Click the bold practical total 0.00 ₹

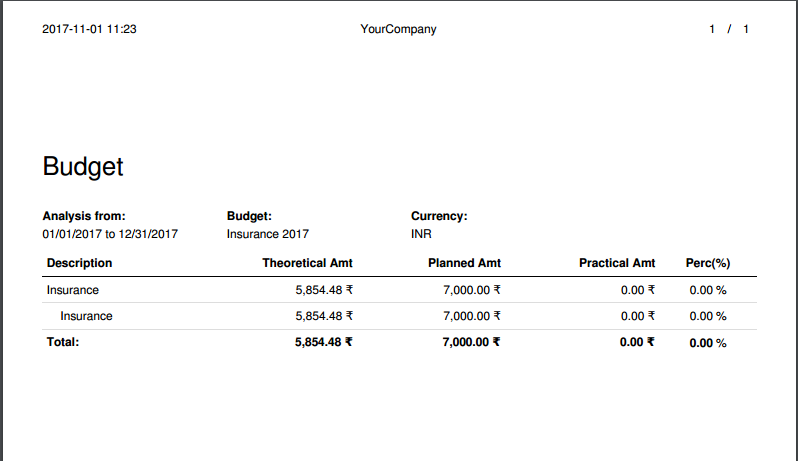pyautogui.click(x=636, y=342)
